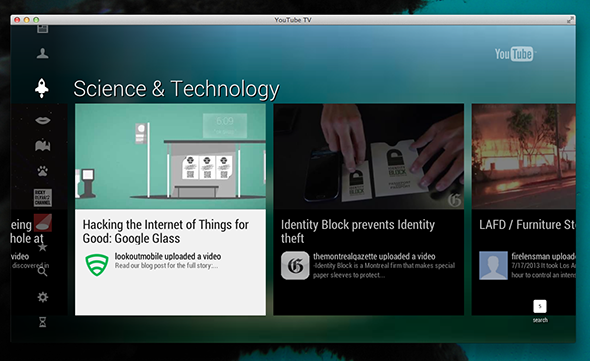
Task: Click the montrealgazette G channel avatar
Action: [295, 266]
